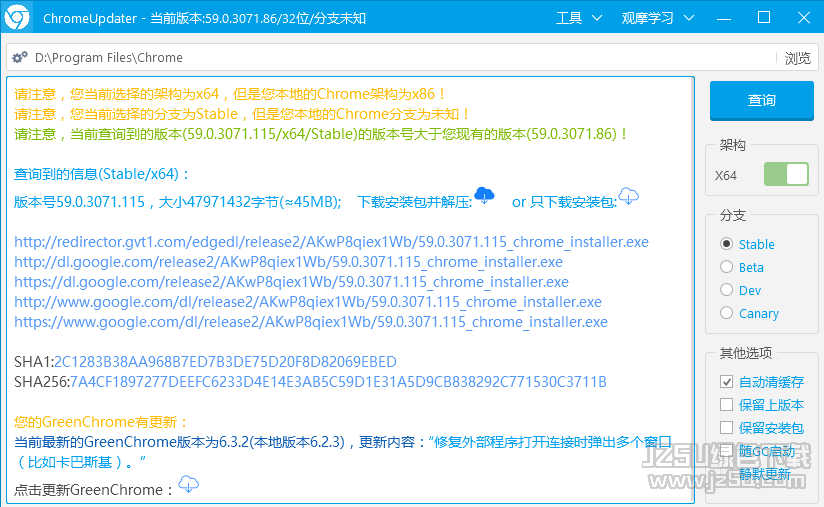Image resolution: width=824 pixels, height=507 pixels.
Task: Click the 浏览 browse button
Action: pyautogui.click(x=798, y=58)
